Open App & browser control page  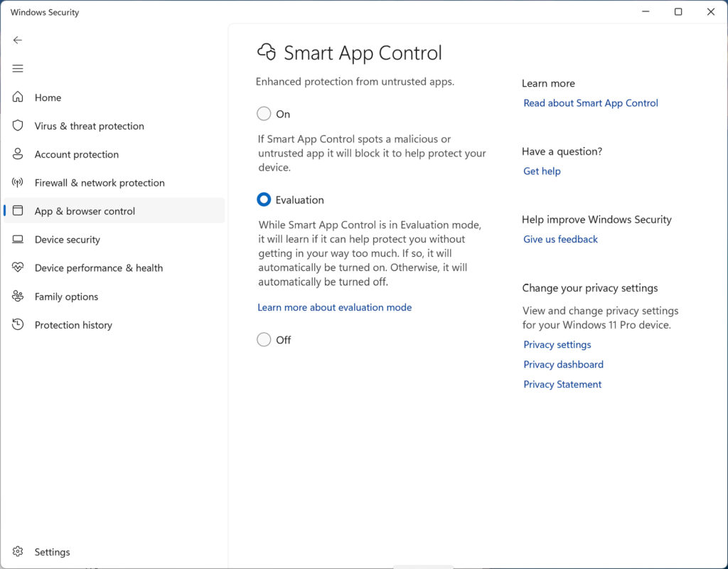click(x=114, y=211)
